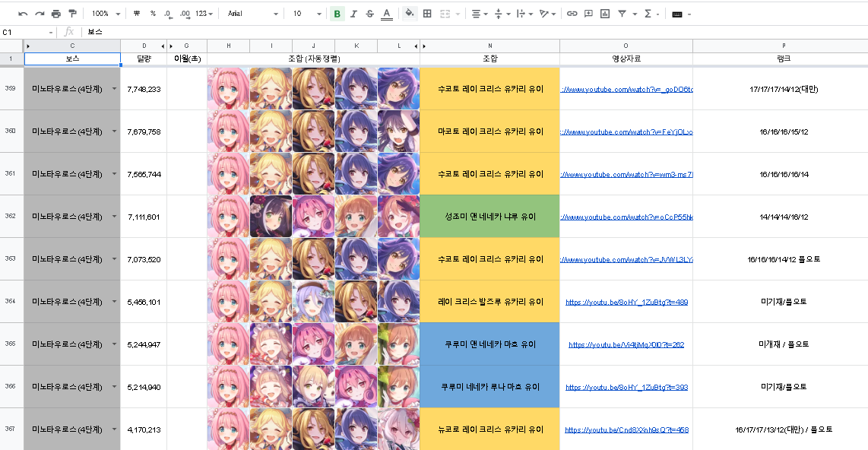Select header cell 조합 (자동정렬)
The image size is (868, 450).
coord(313,59)
